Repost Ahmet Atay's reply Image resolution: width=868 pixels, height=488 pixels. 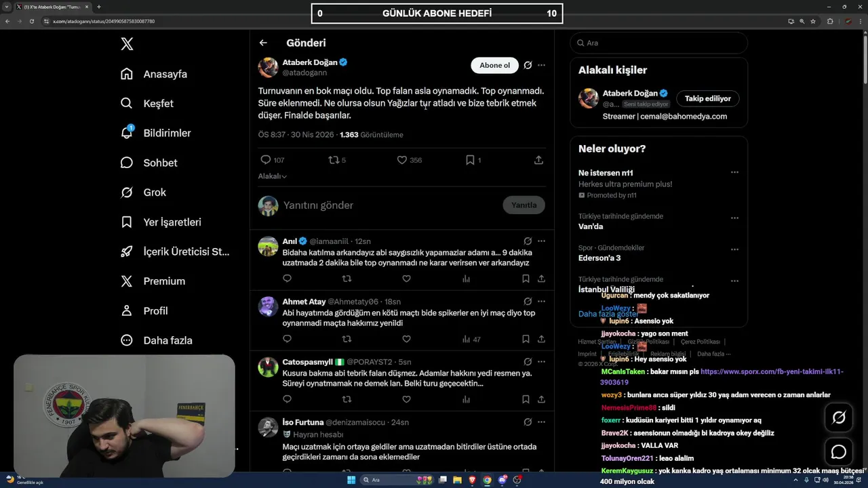coord(347,339)
